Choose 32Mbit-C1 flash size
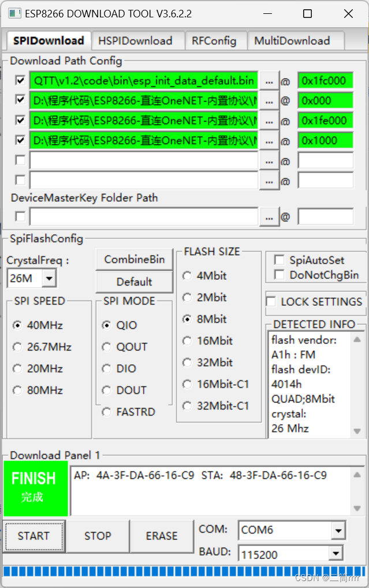Image resolution: width=369 pixels, height=588 pixels. click(x=187, y=406)
